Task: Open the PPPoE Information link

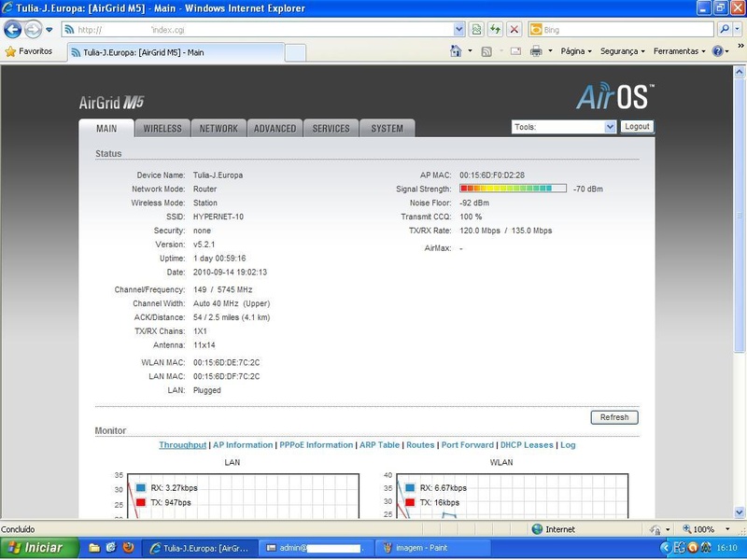Action: click(317, 445)
